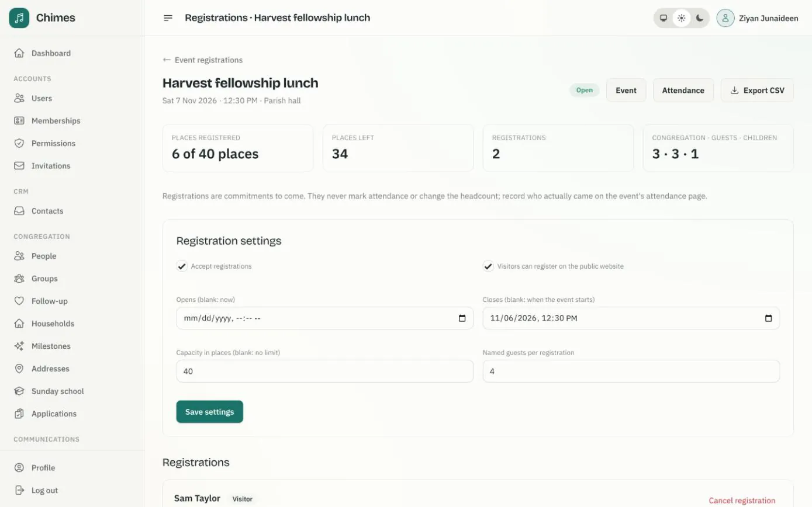Select the light theme sun icon
This screenshot has height=507, width=812.
click(682, 18)
